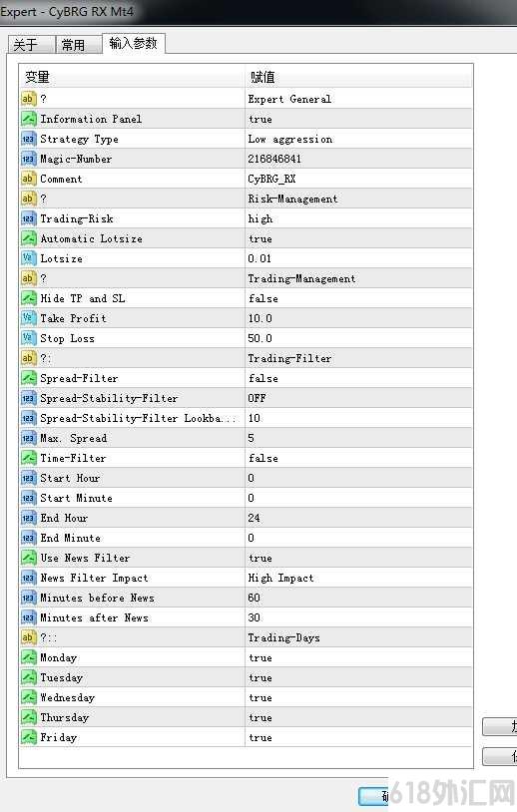Switch to the 常用 tab

(79, 45)
